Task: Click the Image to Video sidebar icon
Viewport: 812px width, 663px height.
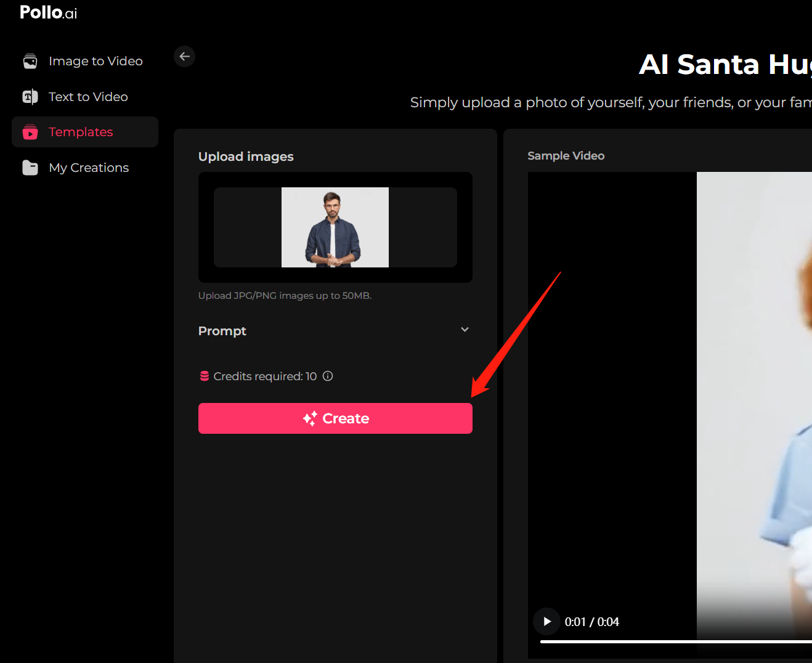Action: coord(30,61)
